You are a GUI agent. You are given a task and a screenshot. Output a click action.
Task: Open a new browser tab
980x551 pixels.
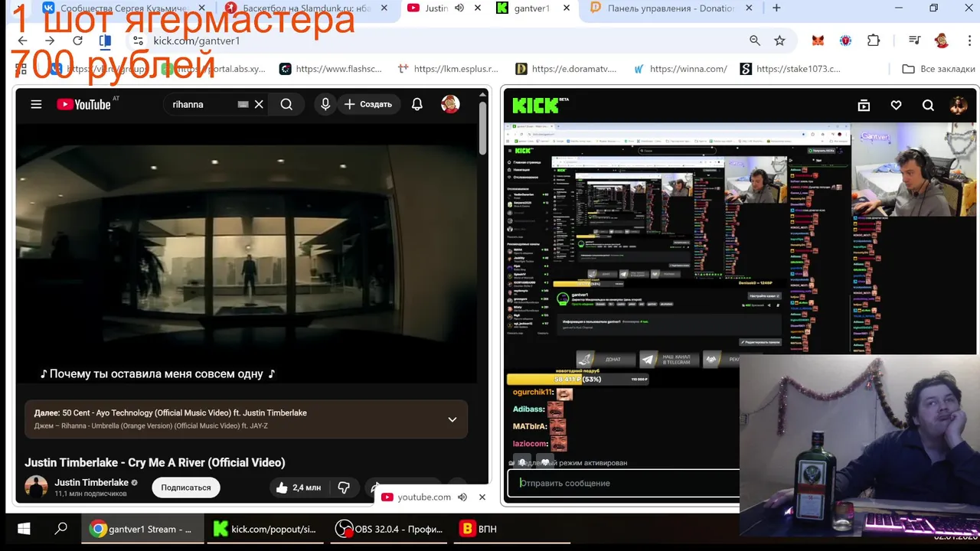[x=776, y=8]
